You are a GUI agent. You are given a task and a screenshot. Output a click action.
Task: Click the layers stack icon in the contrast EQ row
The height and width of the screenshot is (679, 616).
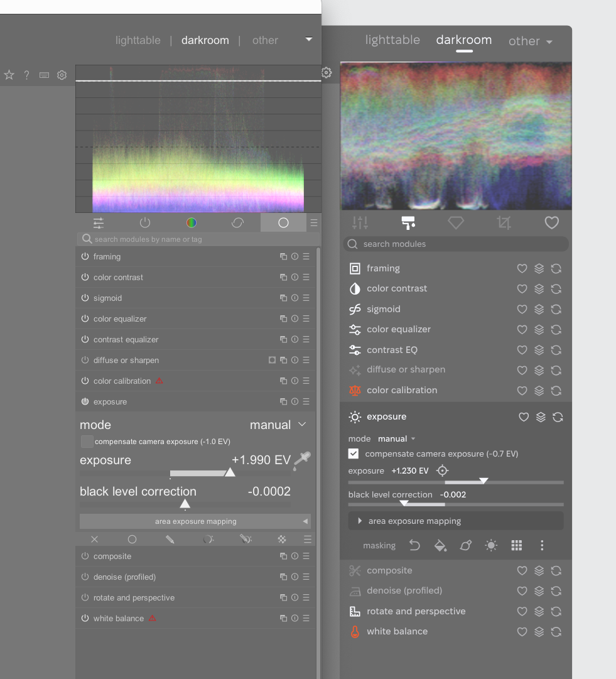tap(539, 350)
